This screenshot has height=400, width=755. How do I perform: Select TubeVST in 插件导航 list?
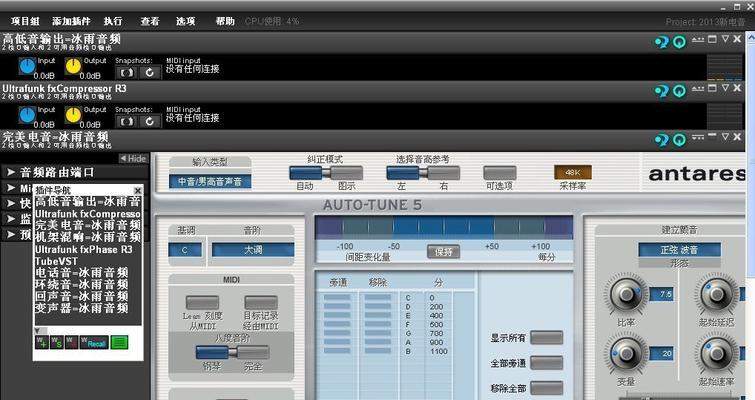56,261
